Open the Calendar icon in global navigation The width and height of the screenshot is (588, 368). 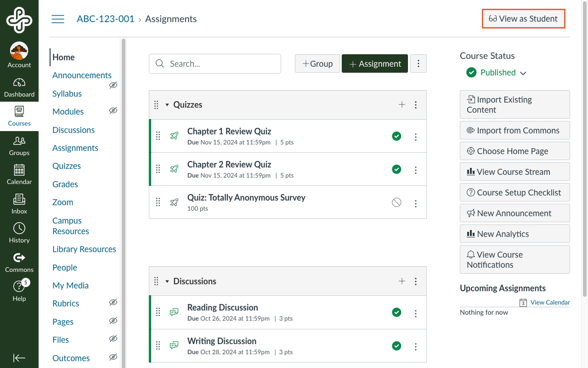[19, 170]
